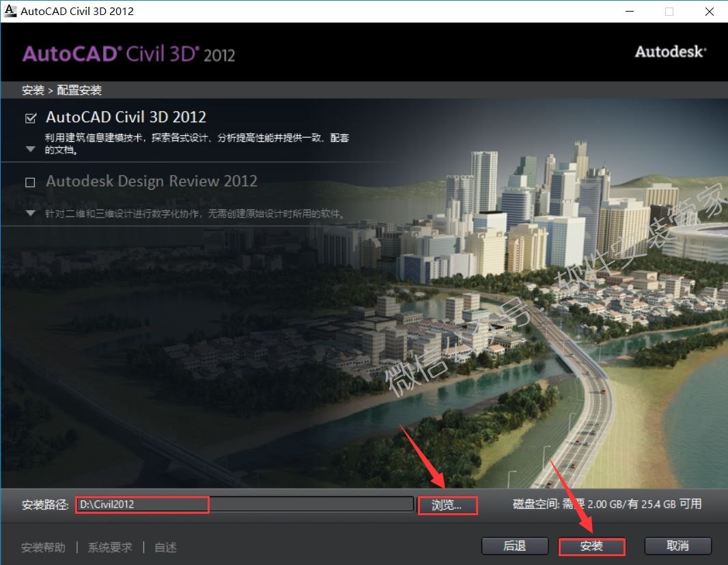Image resolution: width=728 pixels, height=565 pixels.
Task: Minimize the installer window
Action: pyautogui.click(x=629, y=11)
